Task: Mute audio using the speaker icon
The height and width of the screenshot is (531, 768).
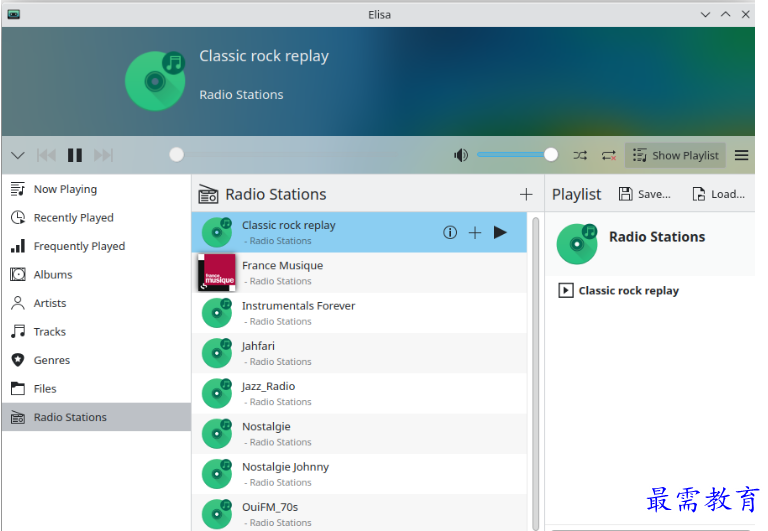Action: pyautogui.click(x=460, y=155)
